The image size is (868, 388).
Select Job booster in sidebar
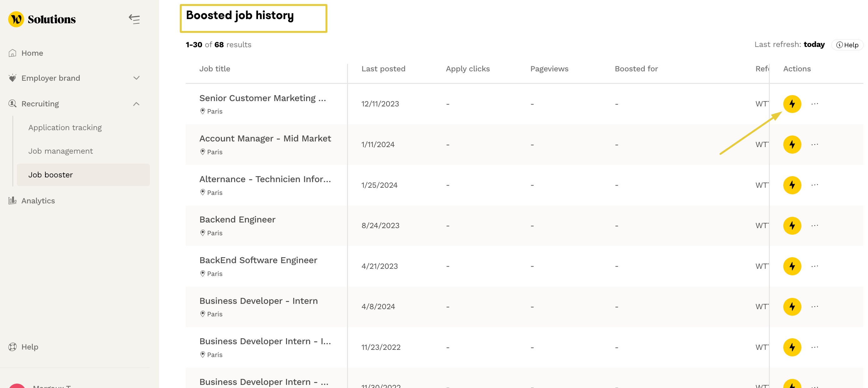click(51, 175)
